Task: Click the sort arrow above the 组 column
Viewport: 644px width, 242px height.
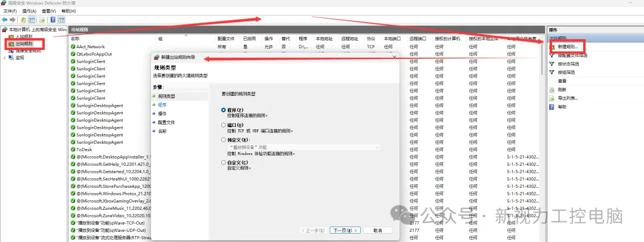Action: [185, 35]
